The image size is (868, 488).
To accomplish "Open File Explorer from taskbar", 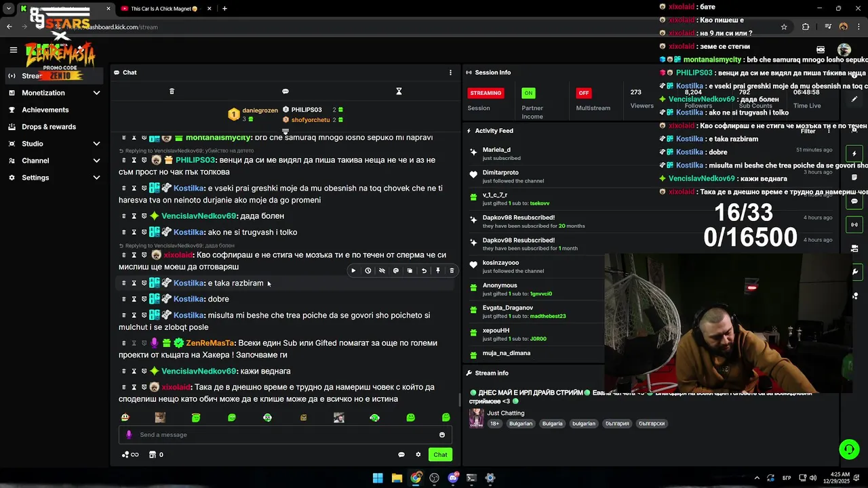I will pyautogui.click(x=397, y=478).
